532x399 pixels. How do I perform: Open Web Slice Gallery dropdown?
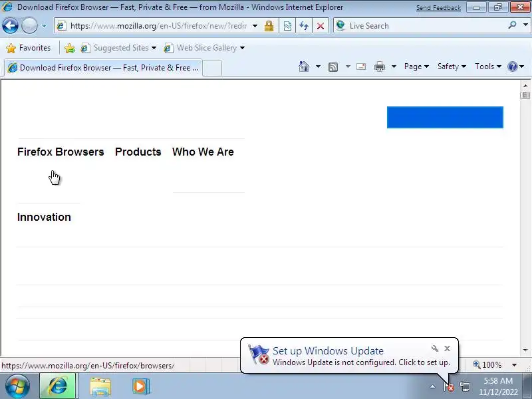(x=204, y=48)
